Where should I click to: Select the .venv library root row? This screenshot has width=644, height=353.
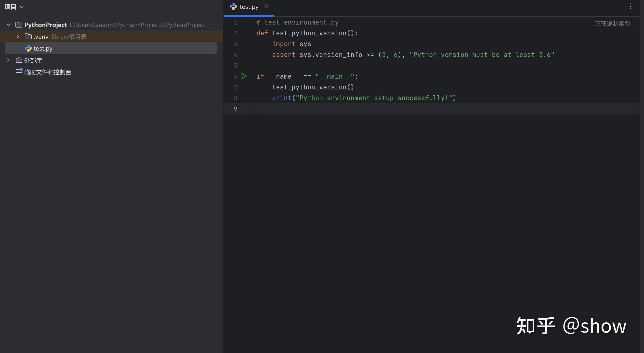111,37
